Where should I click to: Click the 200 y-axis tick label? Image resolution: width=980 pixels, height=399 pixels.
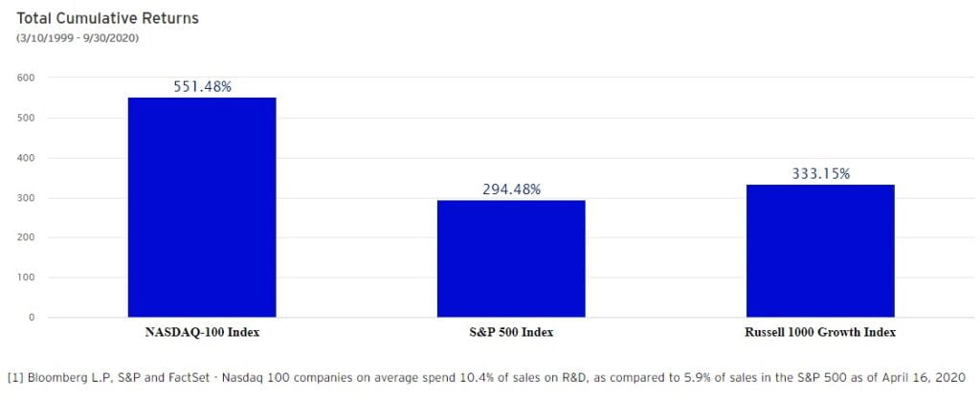[25, 237]
